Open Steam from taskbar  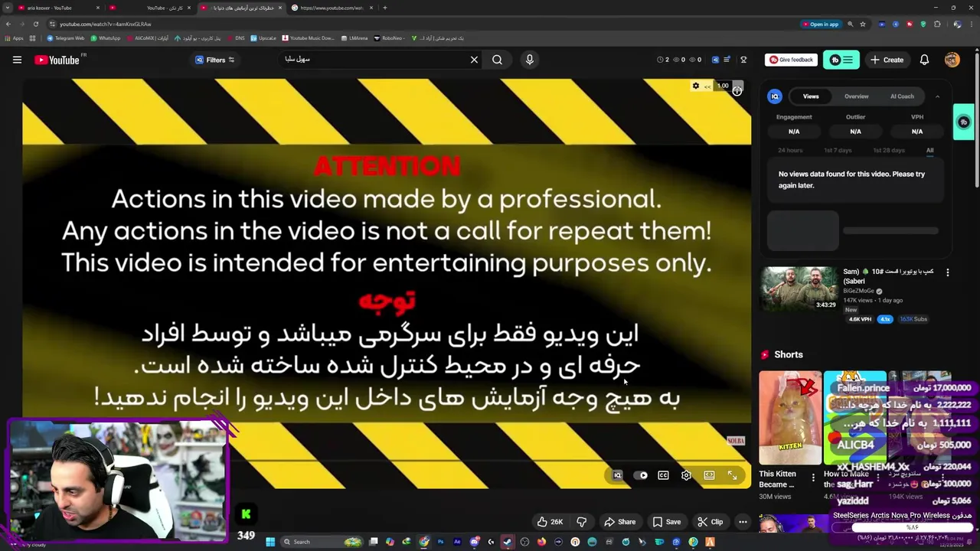click(508, 542)
